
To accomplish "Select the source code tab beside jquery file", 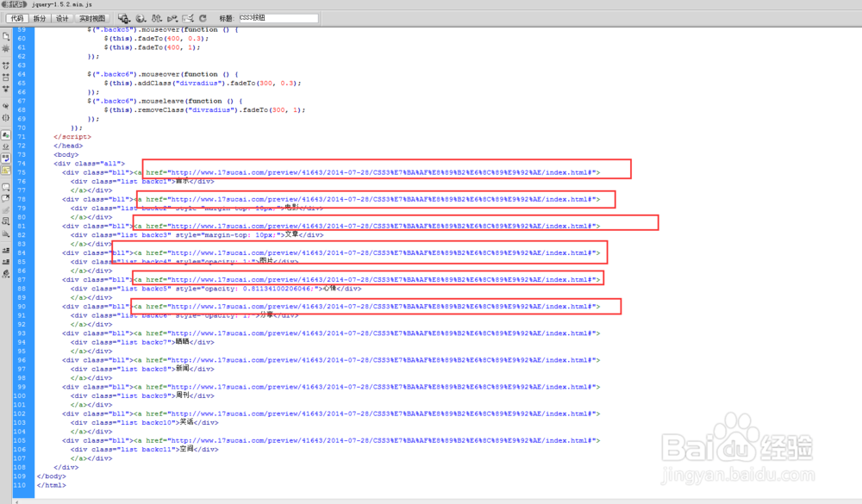I will click(14, 3).
